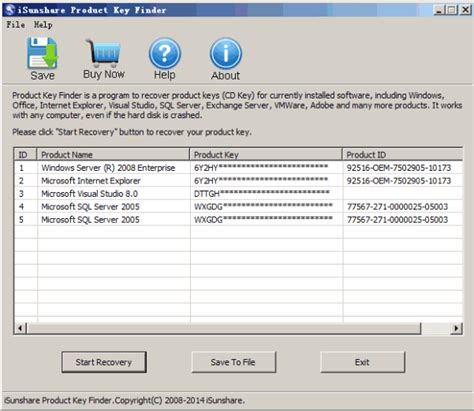Open the Help menu
Image resolution: width=474 pixels, height=411 pixels.
coord(43,25)
